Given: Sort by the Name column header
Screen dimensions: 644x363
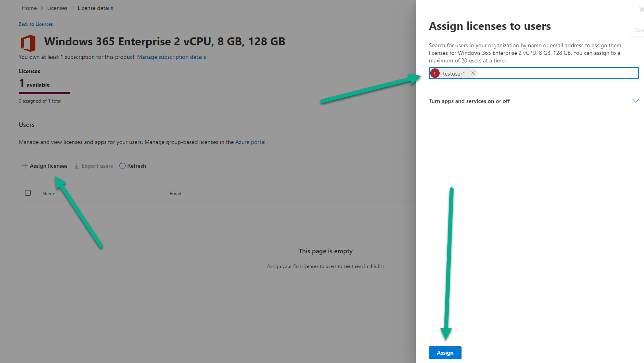Looking at the screenshot, I should pos(49,194).
